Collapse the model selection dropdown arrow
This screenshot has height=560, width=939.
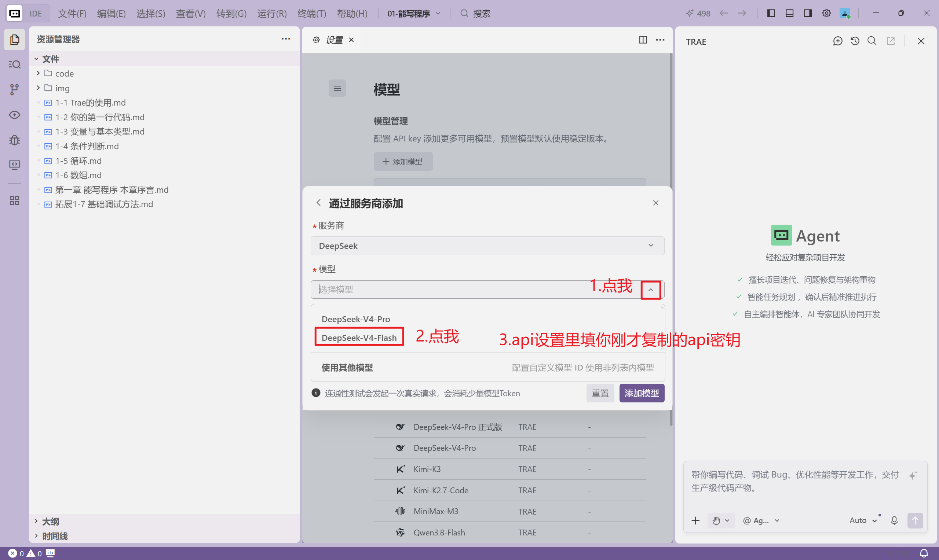coord(651,290)
